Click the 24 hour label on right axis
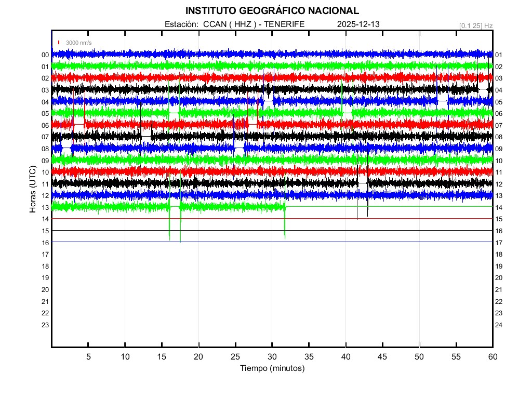Image resolution: width=532 pixels, height=399 pixels. 499,325
